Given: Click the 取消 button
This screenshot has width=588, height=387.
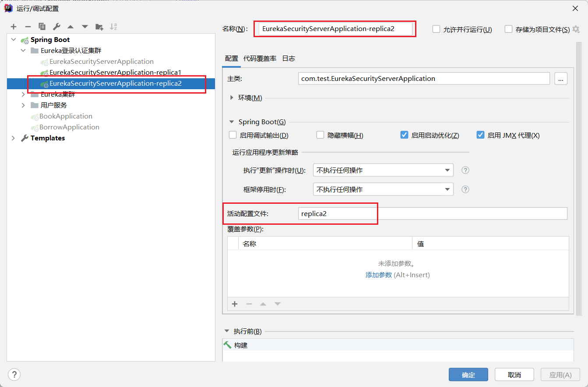Looking at the screenshot, I should coord(514,375).
